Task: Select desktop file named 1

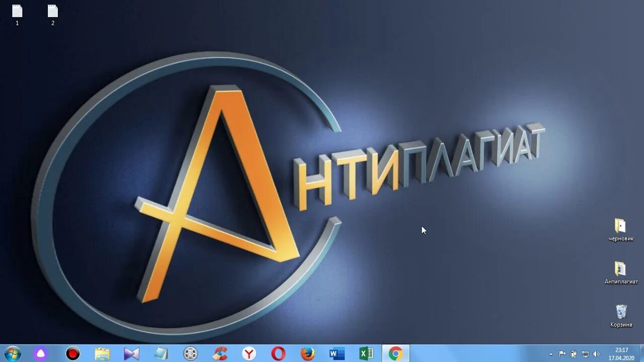Action: point(17,15)
